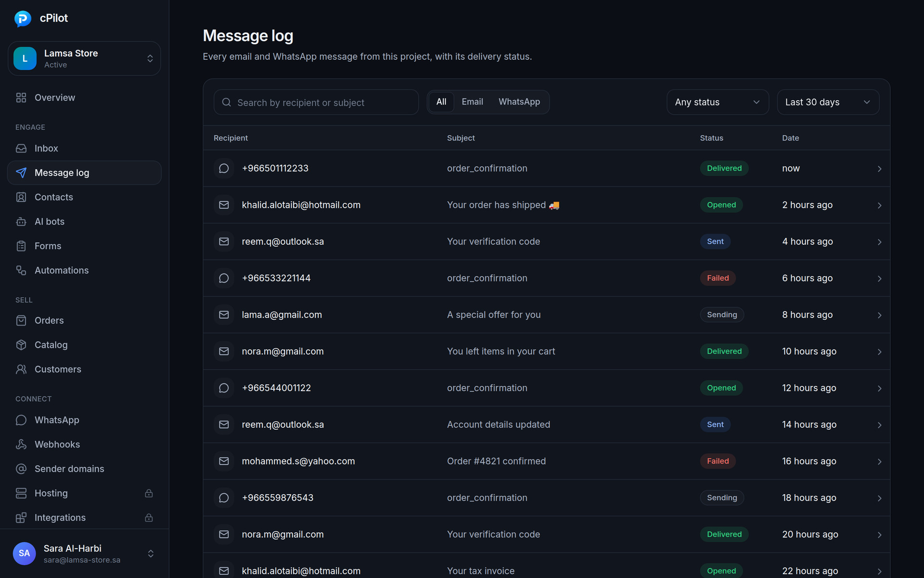Open the Any status dropdown
The height and width of the screenshot is (578, 924).
[718, 102]
